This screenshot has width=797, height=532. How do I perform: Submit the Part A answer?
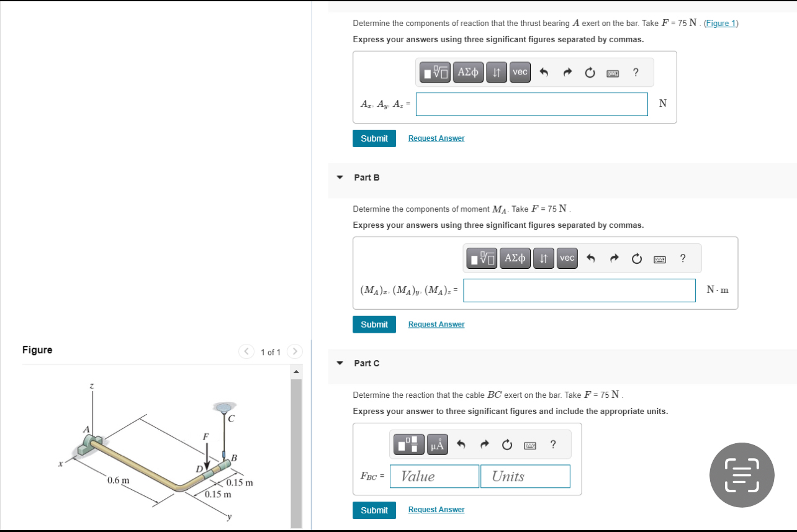[374, 138]
